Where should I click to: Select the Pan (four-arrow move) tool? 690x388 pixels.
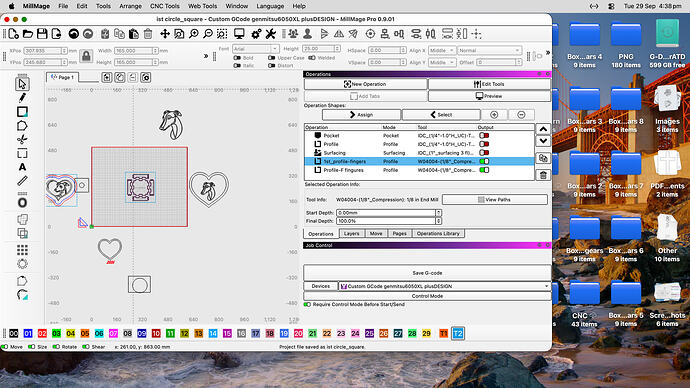coord(165,34)
